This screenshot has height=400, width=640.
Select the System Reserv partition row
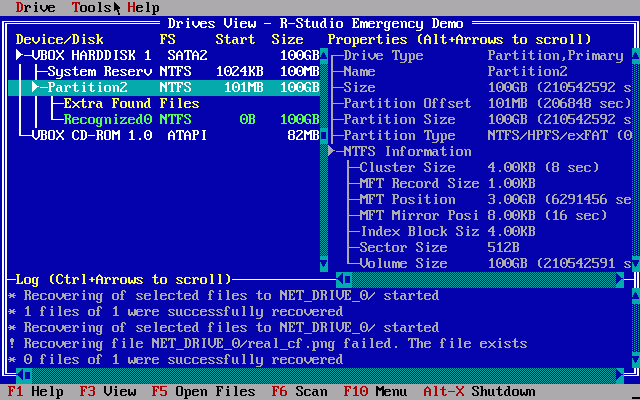coord(100,72)
